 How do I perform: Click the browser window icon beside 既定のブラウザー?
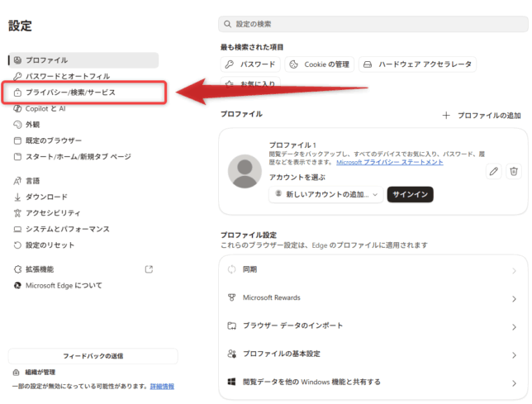pos(17,140)
